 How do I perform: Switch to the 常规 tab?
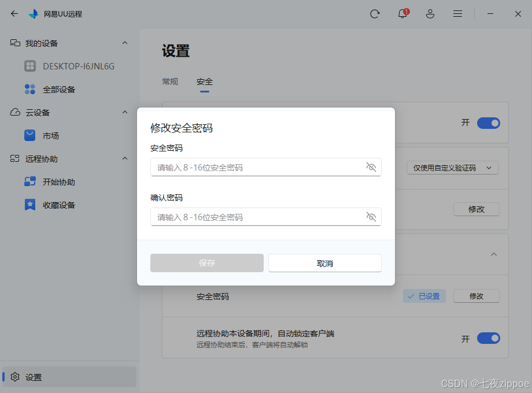point(170,81)
